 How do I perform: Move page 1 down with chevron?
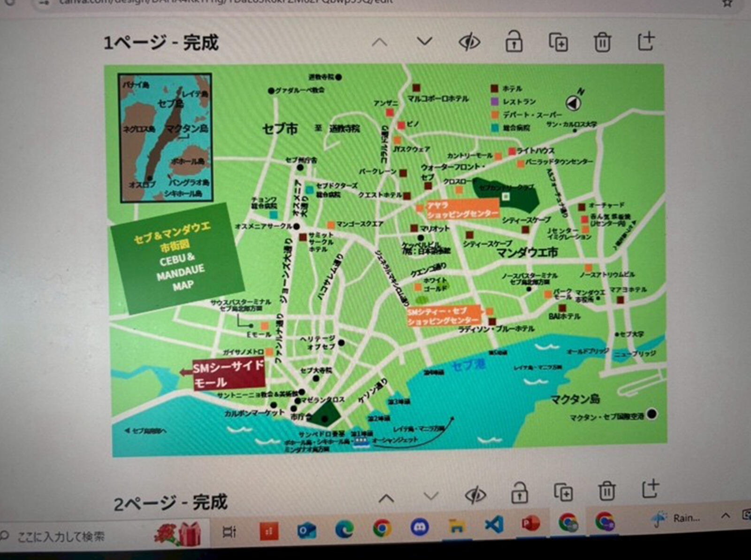click(x=424, y=42)
